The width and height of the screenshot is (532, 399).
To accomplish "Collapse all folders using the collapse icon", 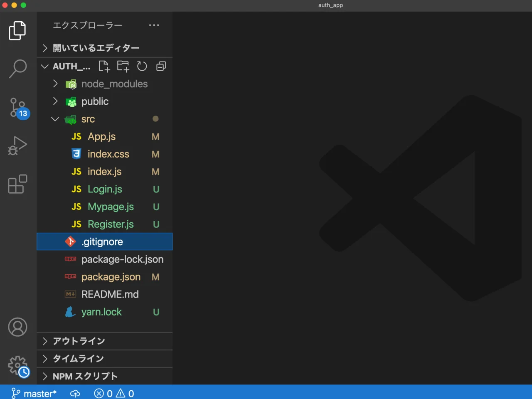I will pyautogui.click(x=161, y=66).
